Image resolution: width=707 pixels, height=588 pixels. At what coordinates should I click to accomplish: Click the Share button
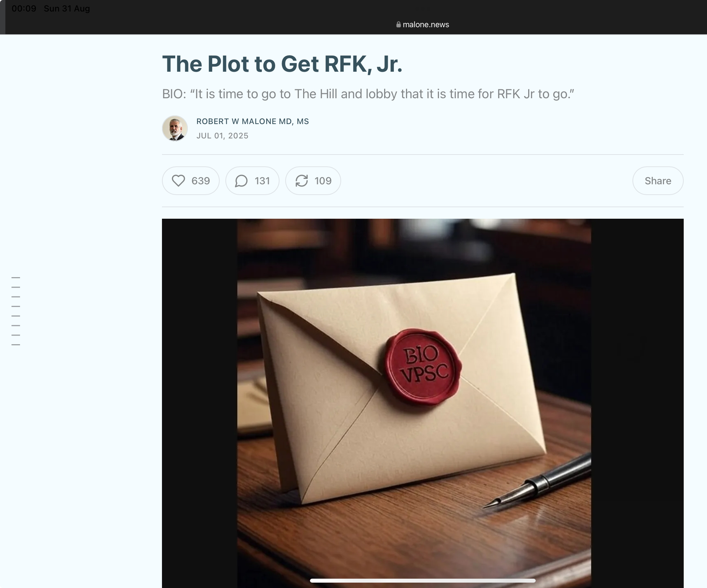pos(658,181)
